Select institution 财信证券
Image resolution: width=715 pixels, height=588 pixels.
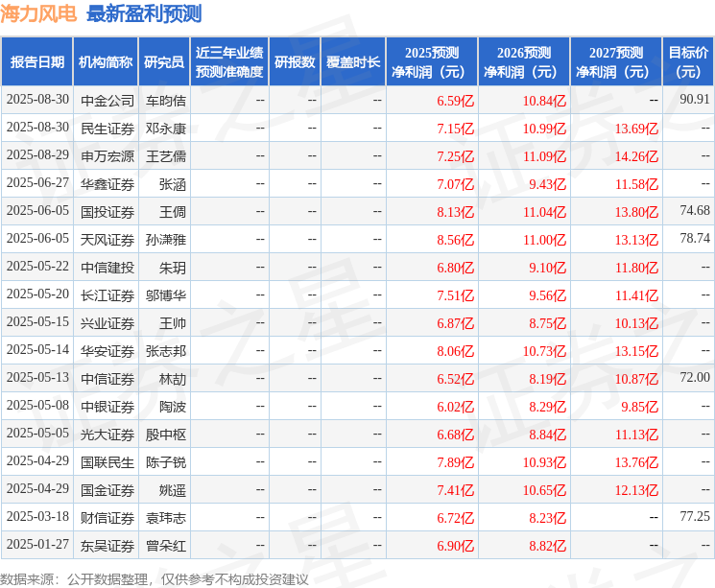tap(107, 518)
